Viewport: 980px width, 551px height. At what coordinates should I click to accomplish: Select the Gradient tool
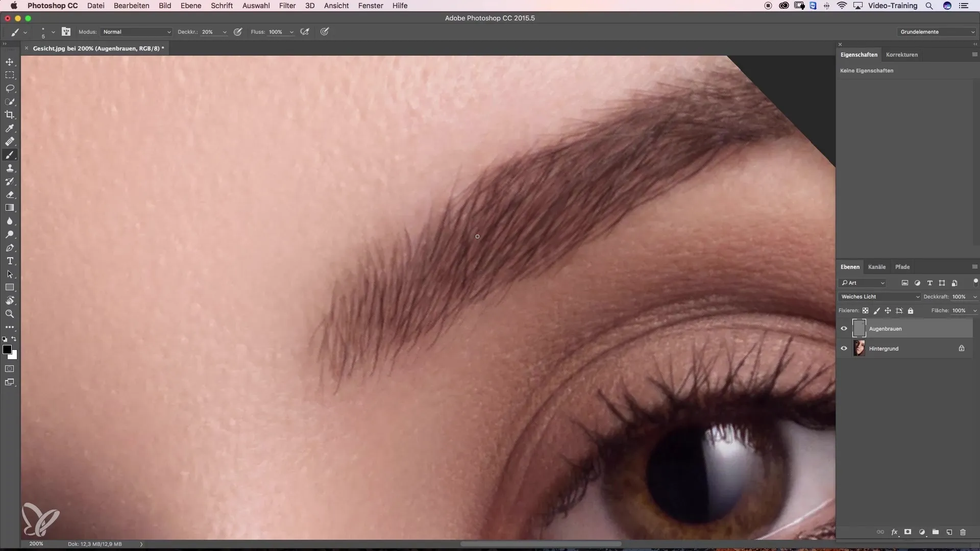[x=10, y=208]
